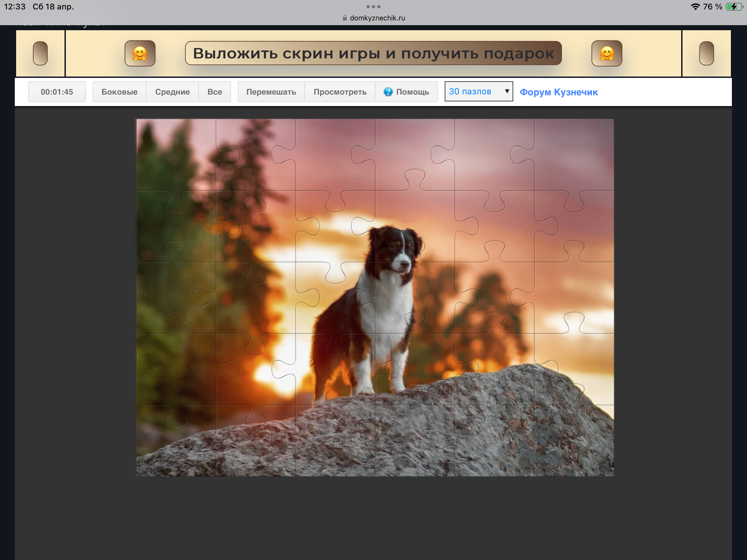Click the right hugging emoji button
This screenshot has height=560, width=747.
point(607,53)
